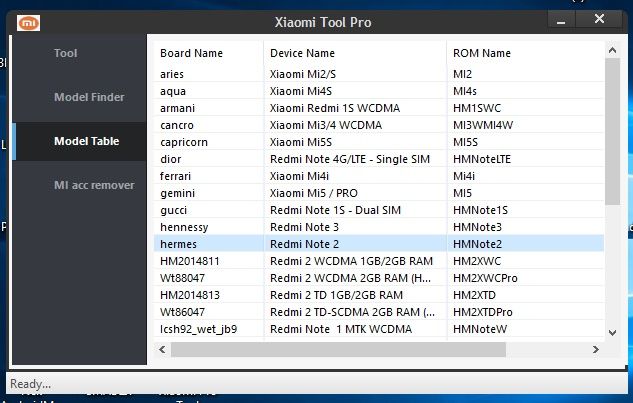
Task: Click the ROM Name column header
Action: (482, 53)
